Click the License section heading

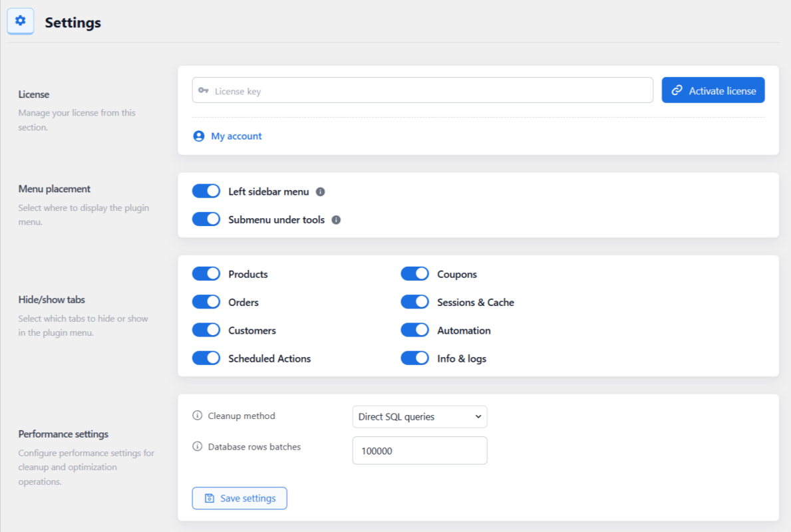pos(34,94)
